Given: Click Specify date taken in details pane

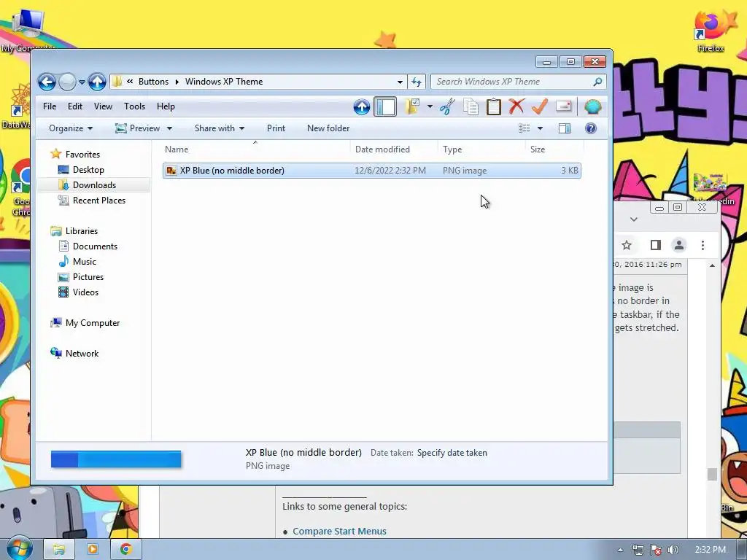Looking at the screenshot, I should tap(452, 453).
